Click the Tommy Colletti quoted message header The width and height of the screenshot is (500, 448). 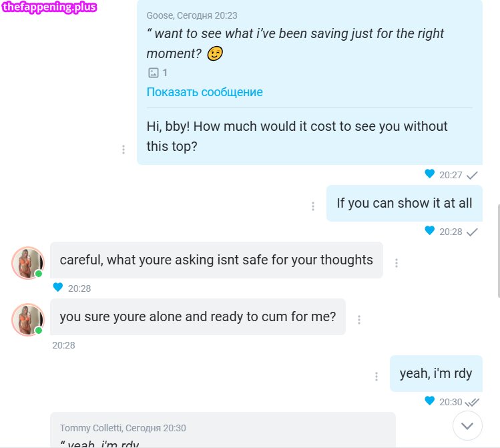123,428
